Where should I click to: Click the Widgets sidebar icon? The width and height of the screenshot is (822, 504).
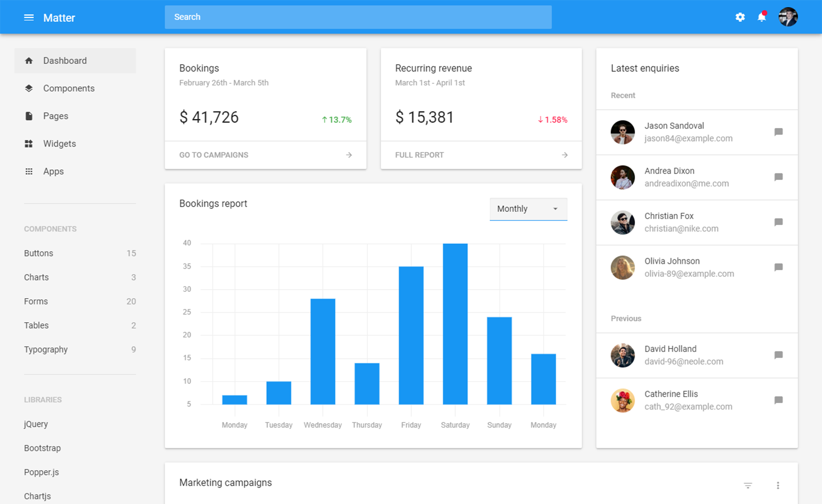coord(28,143)
